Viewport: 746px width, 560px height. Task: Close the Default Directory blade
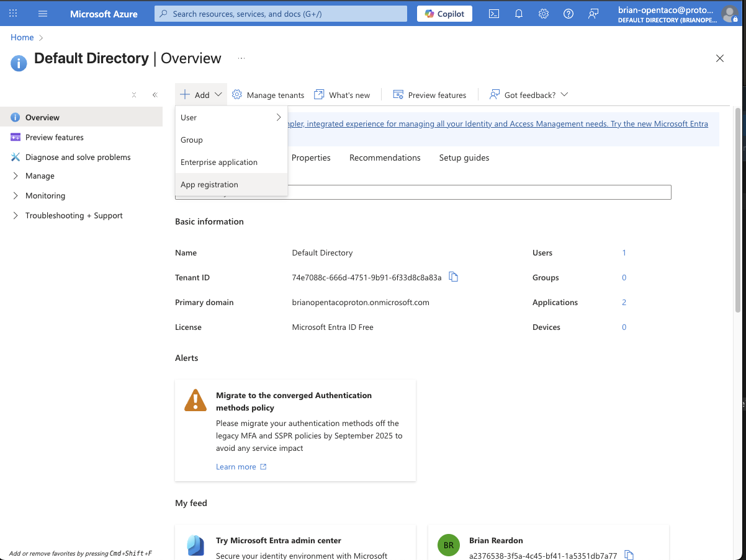tap(720, 58)
